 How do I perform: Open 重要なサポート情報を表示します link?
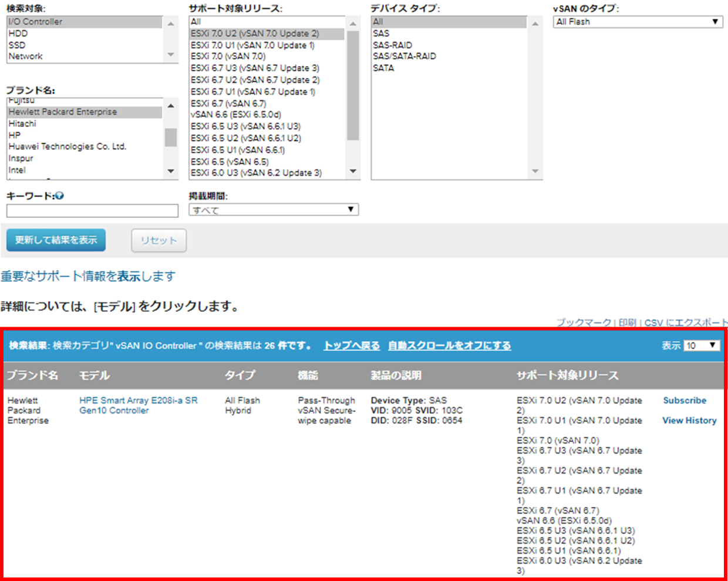[x=88, y=276]
